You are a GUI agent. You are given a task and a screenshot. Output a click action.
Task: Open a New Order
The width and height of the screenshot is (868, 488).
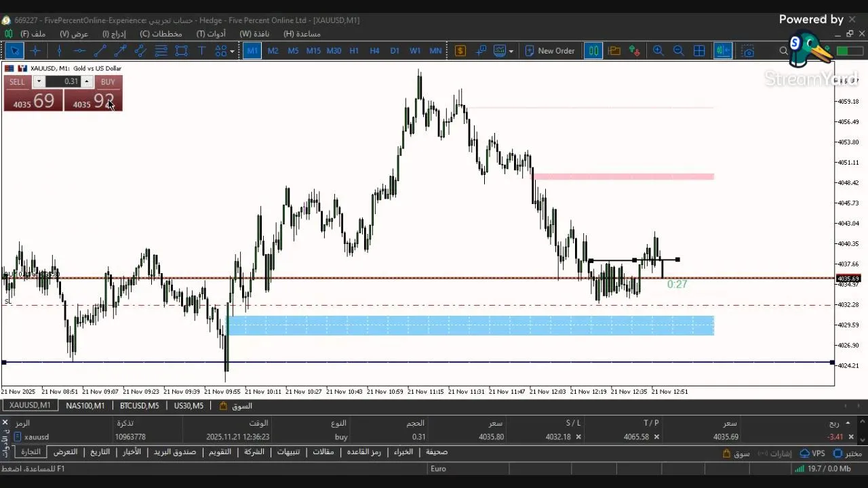point(549,51)
